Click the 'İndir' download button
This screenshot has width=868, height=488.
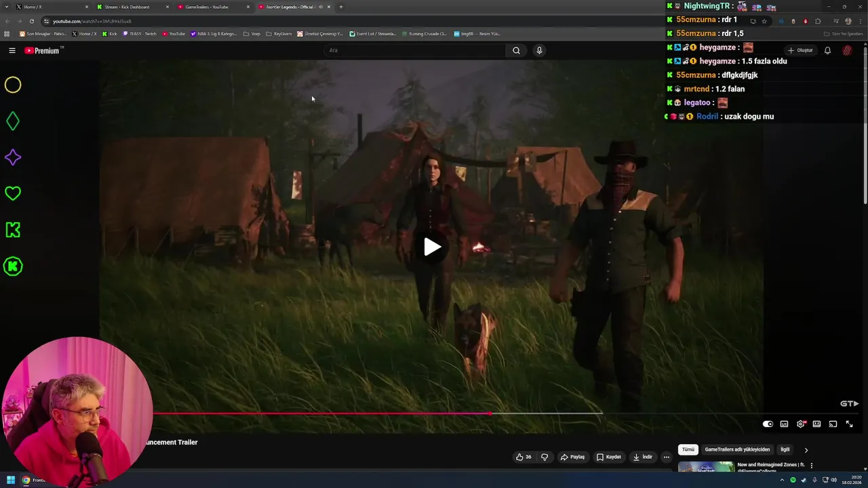pyautogui.click(x=643, y=457)
